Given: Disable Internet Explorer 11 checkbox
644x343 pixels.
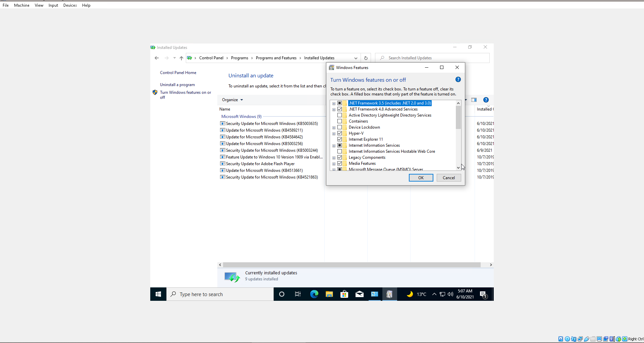Looking at the screenshot, I should (x=340, y=139).
